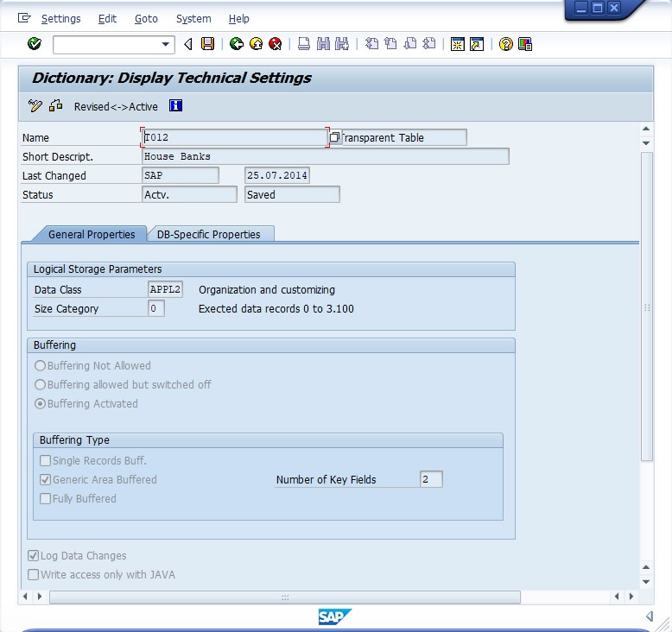Viewport: 672px width, 632px height.
Task: Open the Edit menu
Action: (107, 19)
